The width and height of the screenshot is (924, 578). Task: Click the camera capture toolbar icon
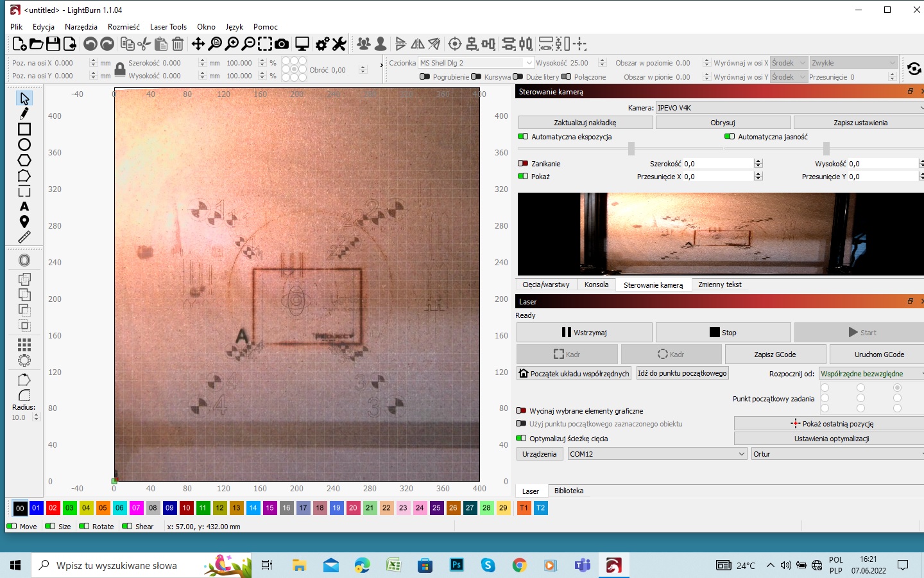(282, 44)
